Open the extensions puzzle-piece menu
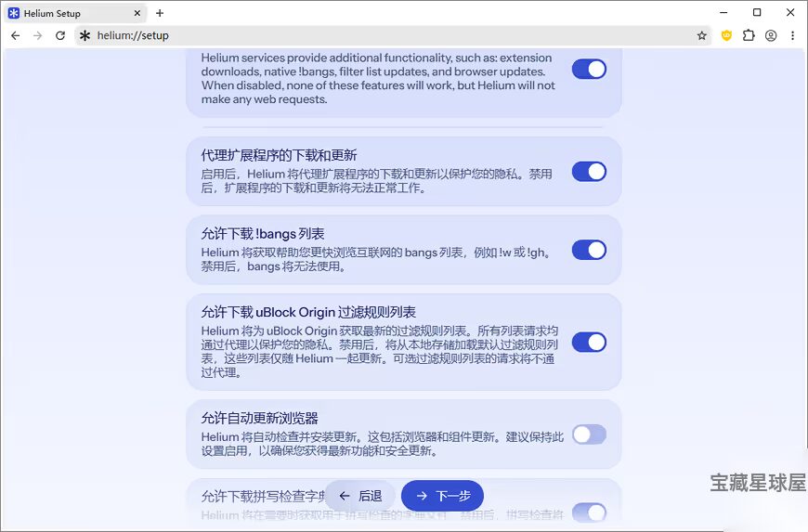 pos(749,35)
